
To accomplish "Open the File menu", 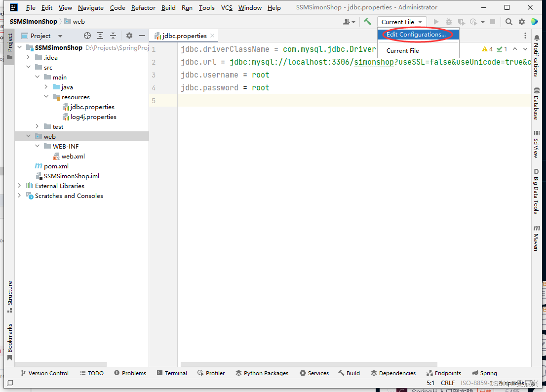I will click(31, 8).
